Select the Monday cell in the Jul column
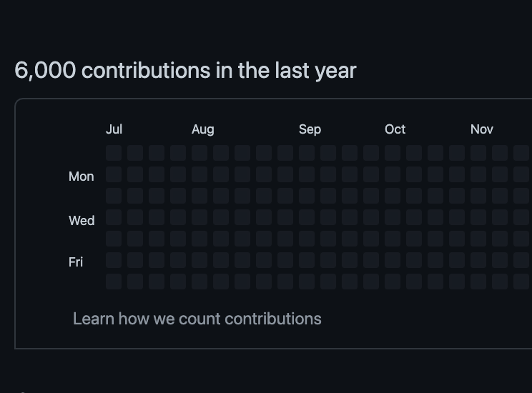The image size is (532, 393). tap(114, 174)
